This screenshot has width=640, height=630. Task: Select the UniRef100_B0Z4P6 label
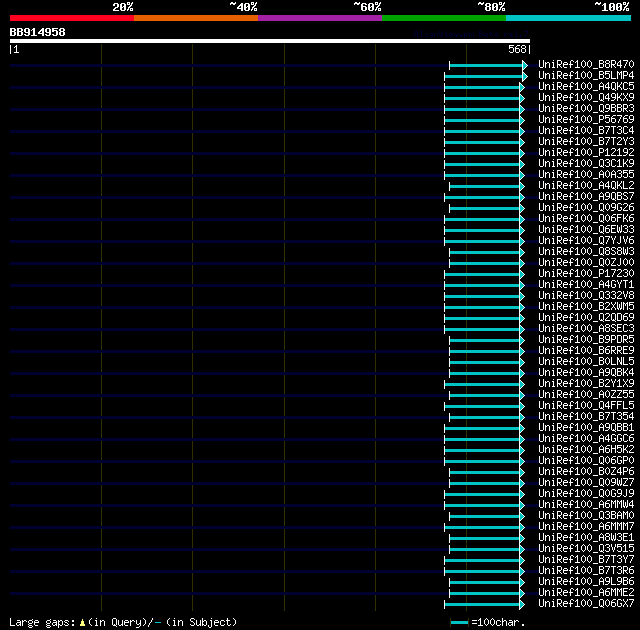[586, 472]
